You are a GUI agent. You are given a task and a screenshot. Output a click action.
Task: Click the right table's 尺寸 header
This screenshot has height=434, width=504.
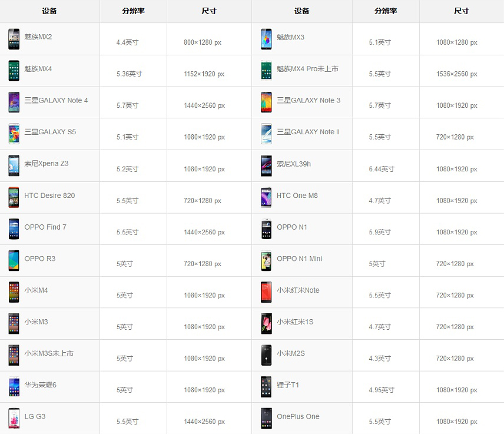(x=461, y=11)
